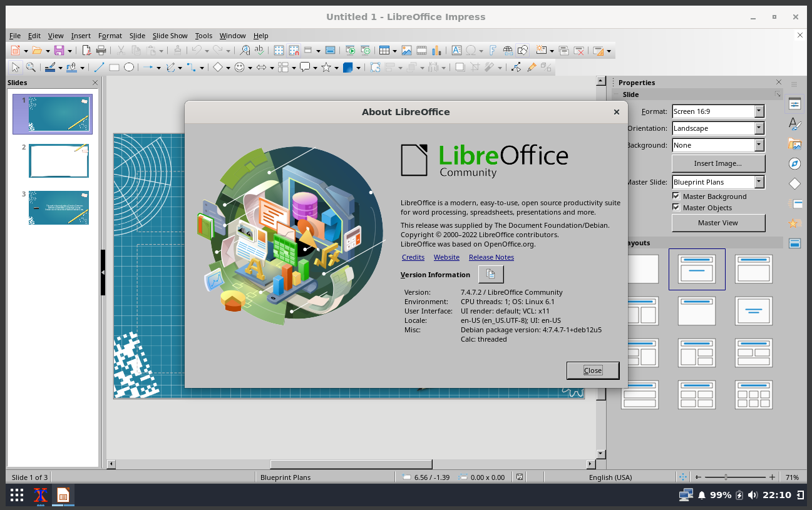Uncheck the Master Background checkbox

676,196
